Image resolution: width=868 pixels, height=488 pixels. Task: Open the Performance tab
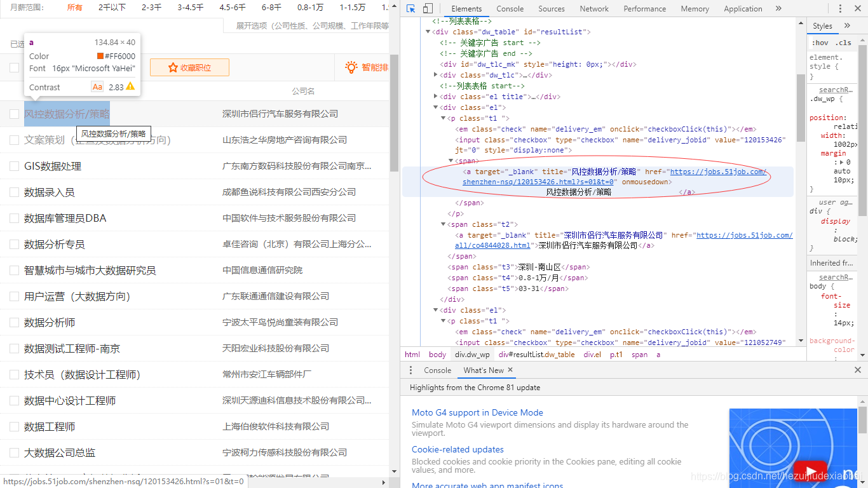pos(645,9)
